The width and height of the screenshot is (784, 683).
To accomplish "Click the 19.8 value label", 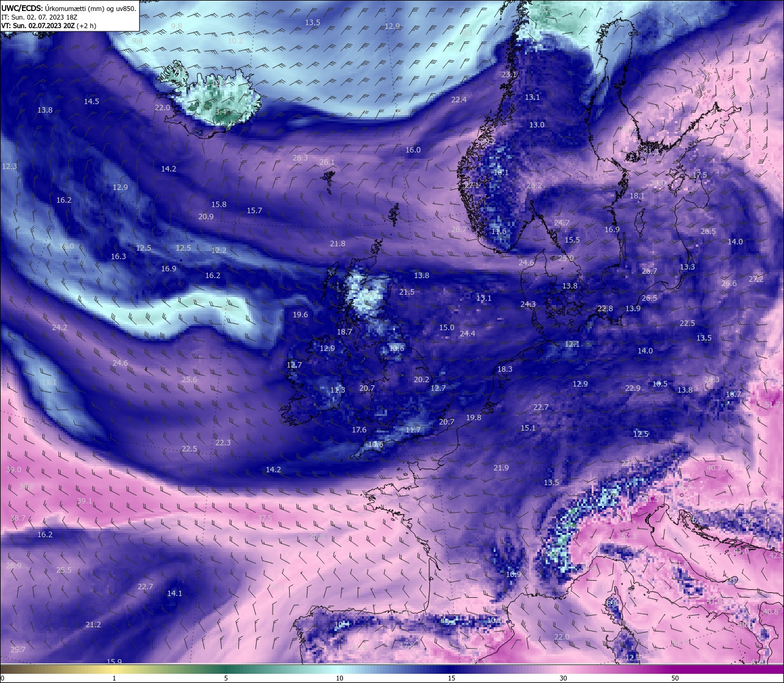I will coord(473,418).
